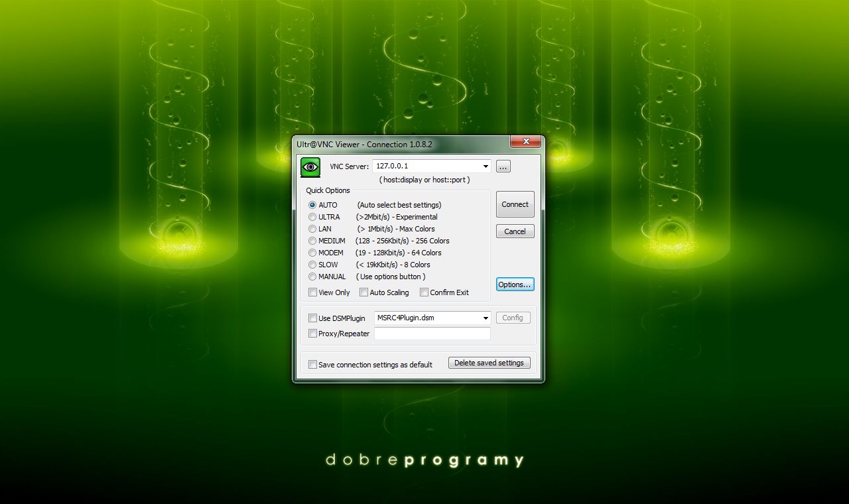Click the ellipsis browse button beside server
The height and width of the screenshot is (504, 849).
pyautogui.click(x=503, y=166)
